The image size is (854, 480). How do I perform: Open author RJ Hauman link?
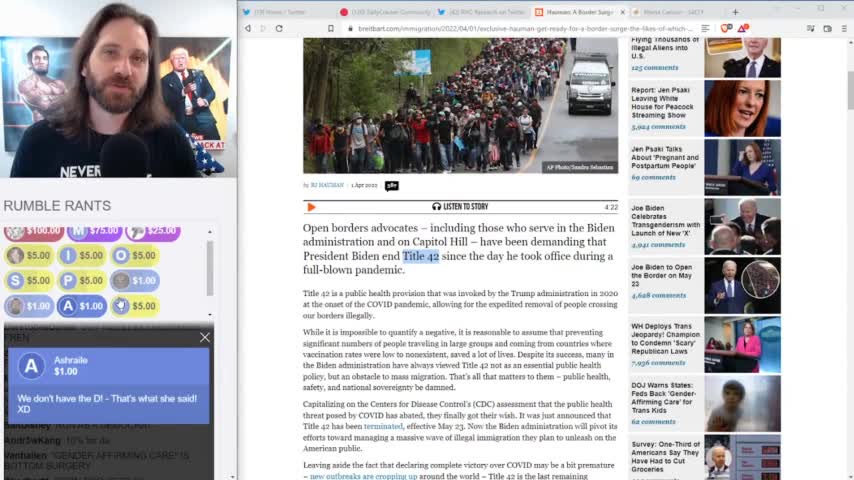(x=327, y=185)
